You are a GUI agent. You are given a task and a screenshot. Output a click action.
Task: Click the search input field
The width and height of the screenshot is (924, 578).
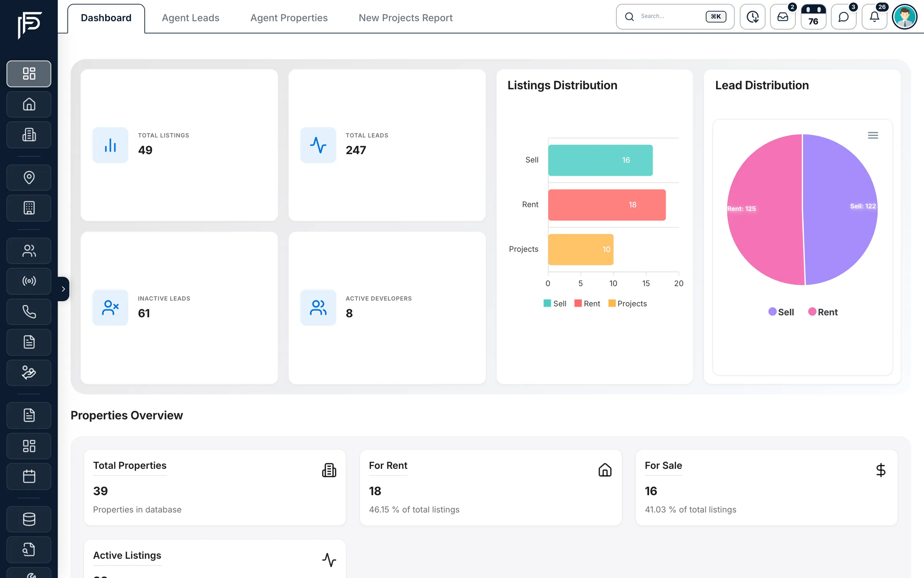click(675, 17)
